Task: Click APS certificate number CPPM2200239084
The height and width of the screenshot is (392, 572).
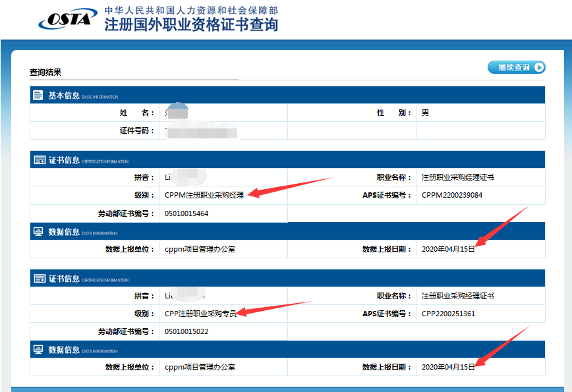Action: coord(451,196)
